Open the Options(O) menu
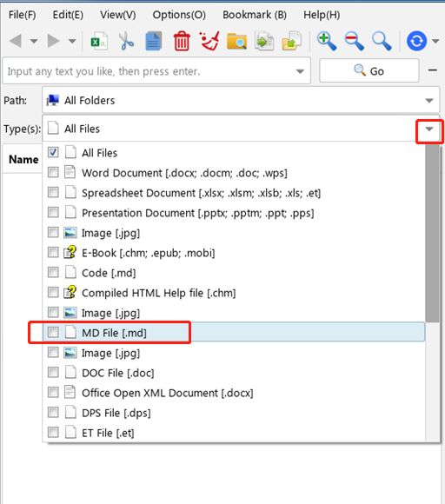 179,15
